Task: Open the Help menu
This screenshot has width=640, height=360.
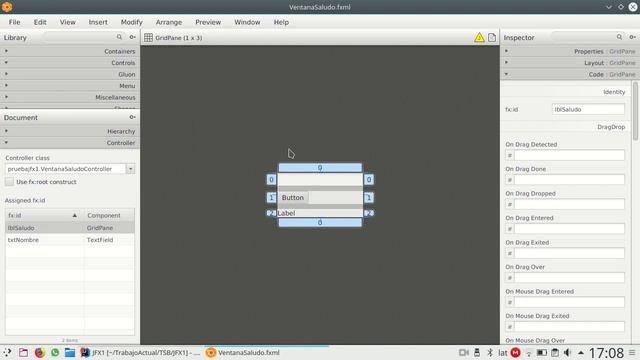Action: tap(281, 22)
